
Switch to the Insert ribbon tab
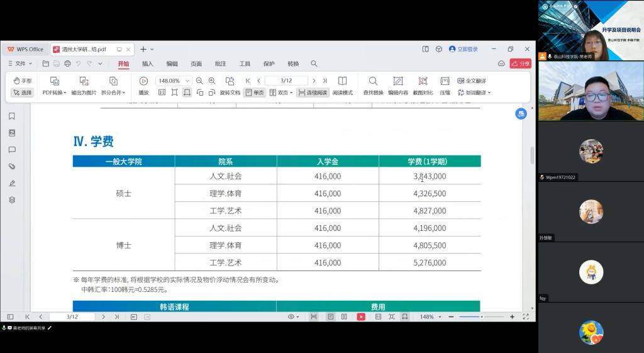pos(147,64)
